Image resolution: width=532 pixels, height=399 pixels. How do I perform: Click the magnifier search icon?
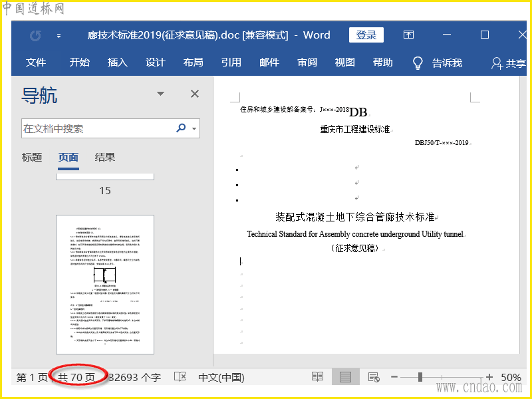181,128
